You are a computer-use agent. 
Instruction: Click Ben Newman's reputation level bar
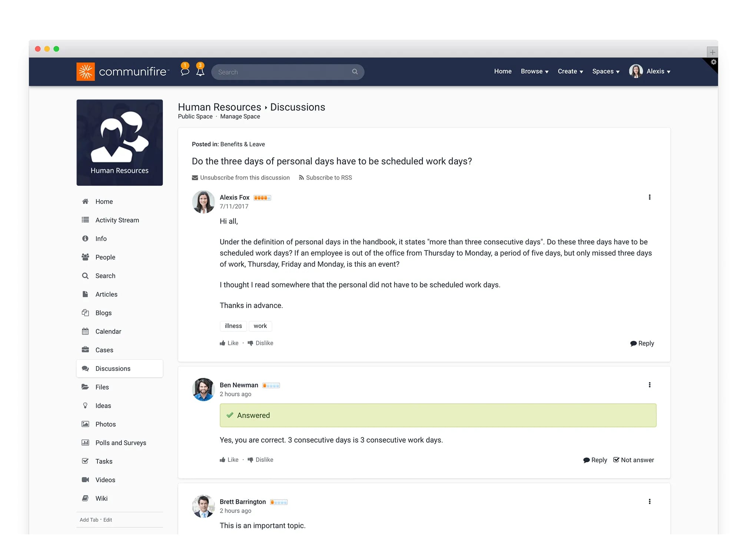tap(271, 386)
